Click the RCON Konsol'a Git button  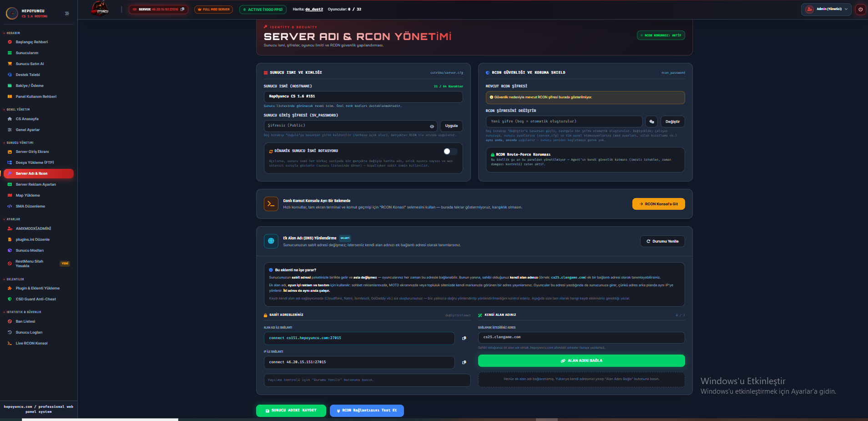658,204
